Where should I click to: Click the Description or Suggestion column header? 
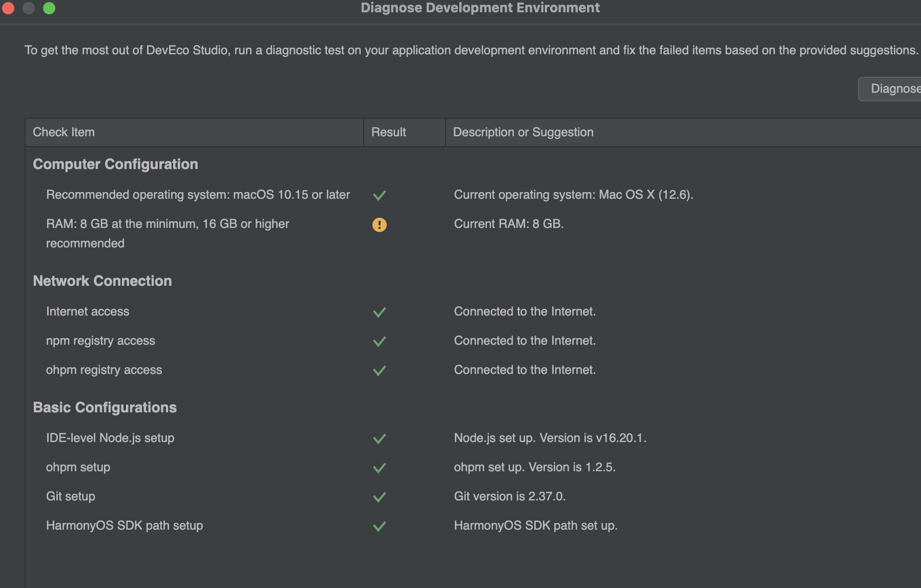click(683, 132)
